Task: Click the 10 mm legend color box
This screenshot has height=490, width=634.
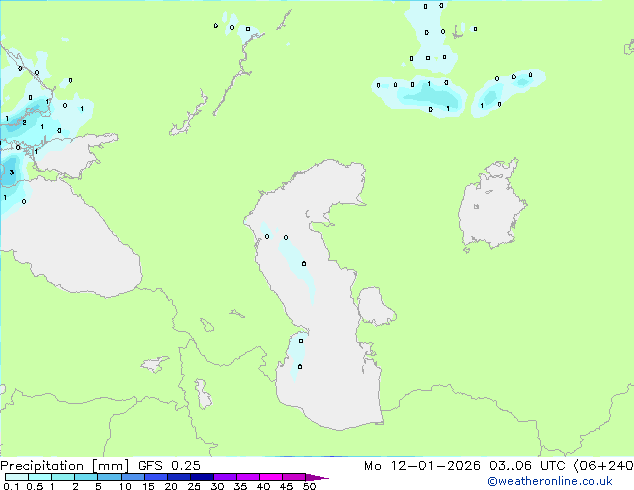Action: point(133,477)
